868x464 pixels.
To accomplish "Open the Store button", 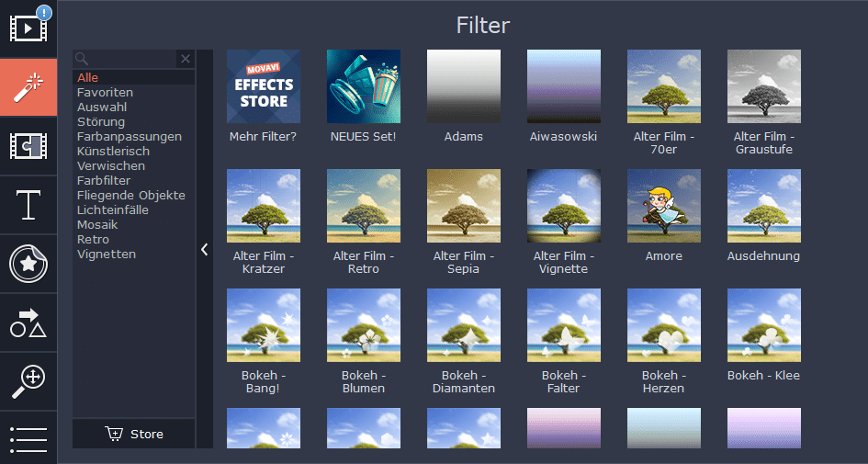I will coord(133,434).
